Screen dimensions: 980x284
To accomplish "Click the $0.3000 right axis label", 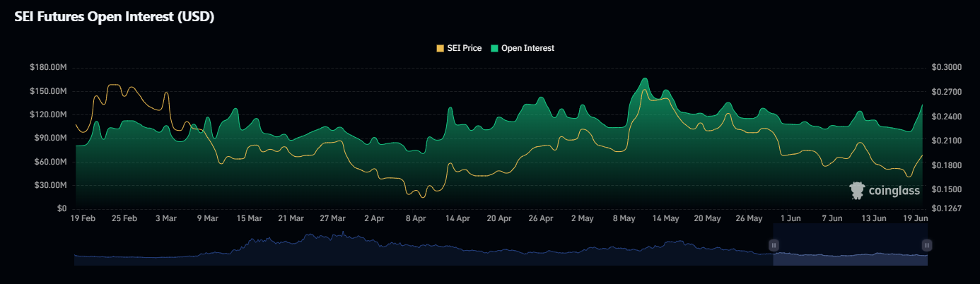I will [x=947, y=68].
